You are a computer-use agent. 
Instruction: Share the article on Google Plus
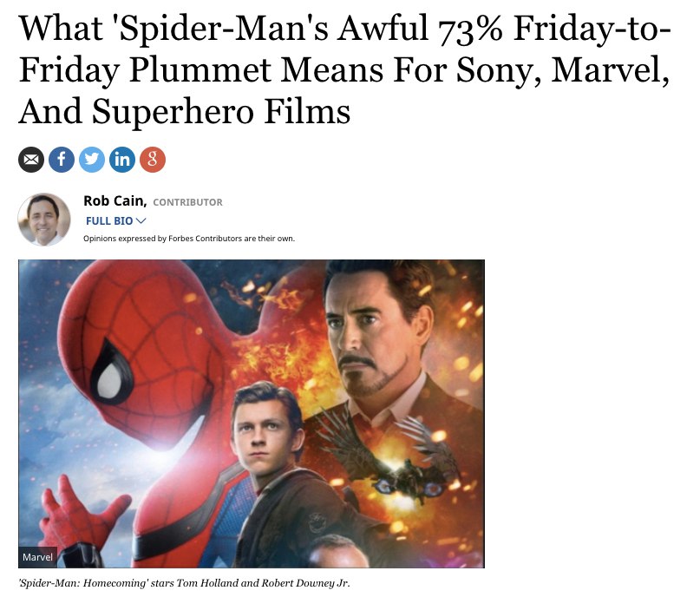pyautogui.click(x=153, y=161)
